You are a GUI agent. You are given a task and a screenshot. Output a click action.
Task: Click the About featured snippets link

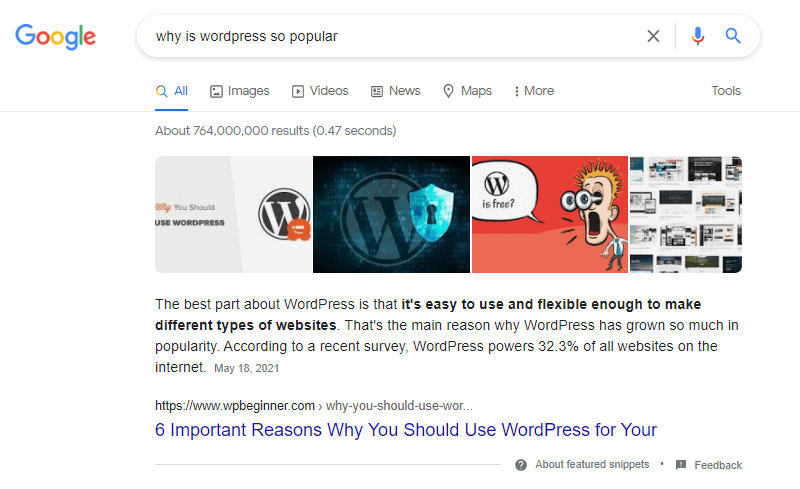[592, 464]
